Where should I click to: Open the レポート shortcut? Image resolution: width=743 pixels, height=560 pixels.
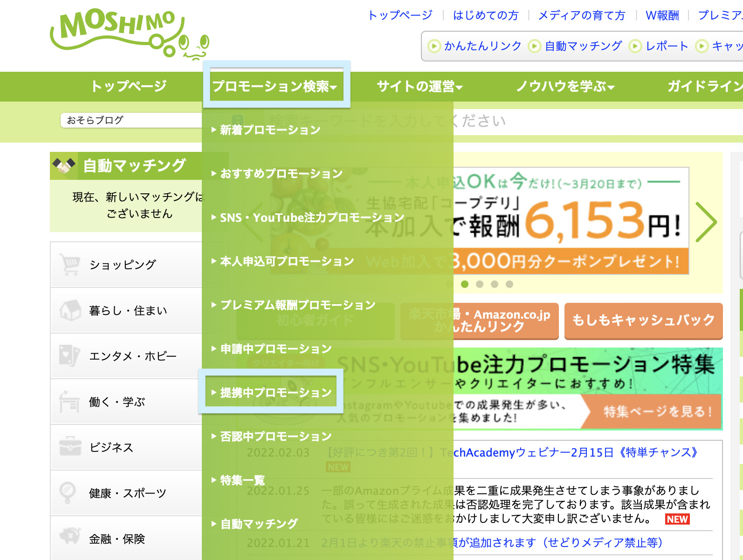click(667, 46)
